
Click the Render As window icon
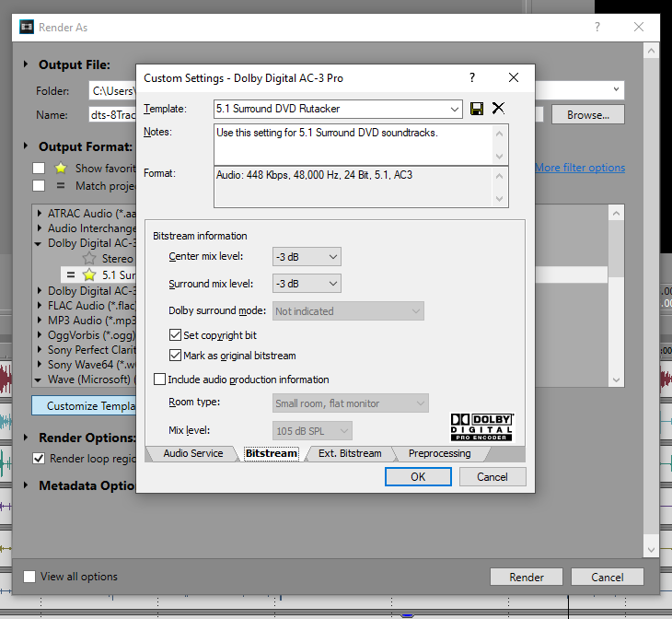pos(27,27)
